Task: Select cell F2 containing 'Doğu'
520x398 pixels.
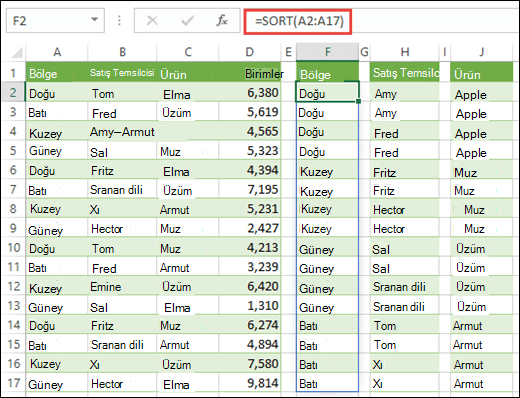Action: pos(327,92)
